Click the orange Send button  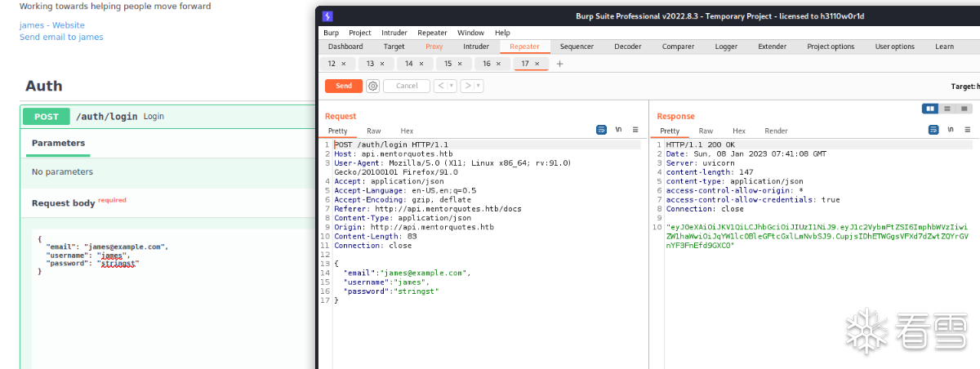344,86
